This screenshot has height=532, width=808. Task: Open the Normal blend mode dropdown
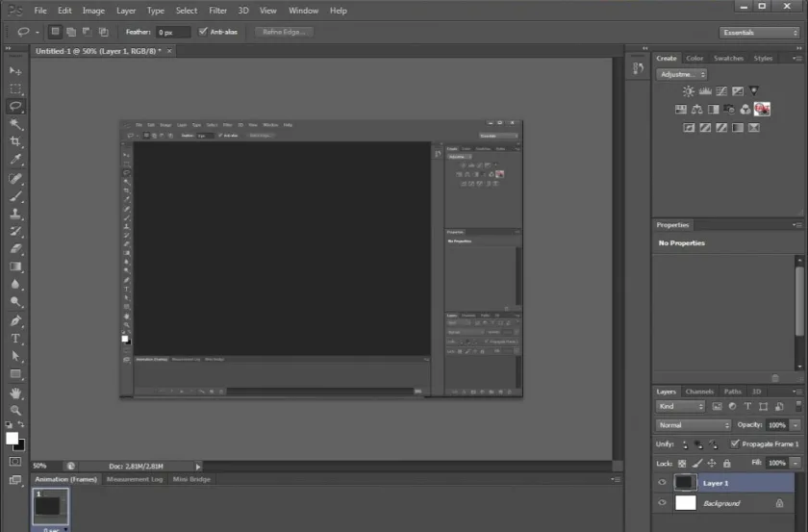(694, 425)
